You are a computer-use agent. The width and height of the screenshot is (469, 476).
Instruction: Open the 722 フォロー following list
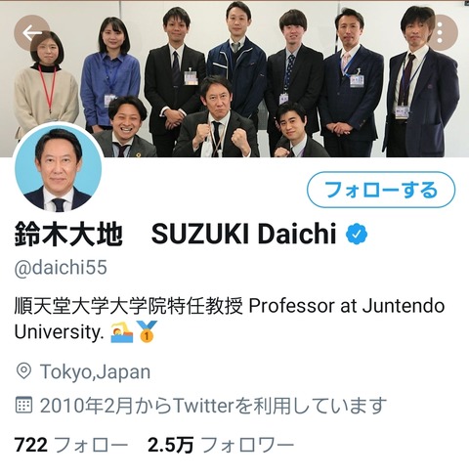pos(71,445)
